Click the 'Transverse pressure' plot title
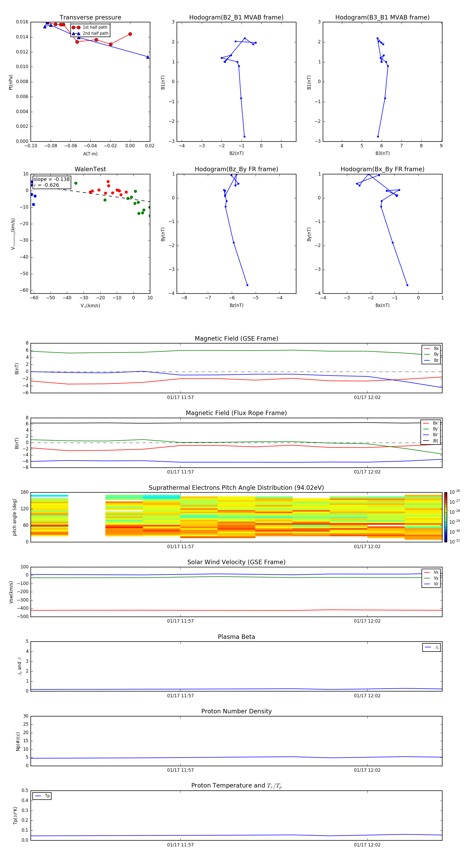Screen dimensions: 473x868 (x=90, y=18)
